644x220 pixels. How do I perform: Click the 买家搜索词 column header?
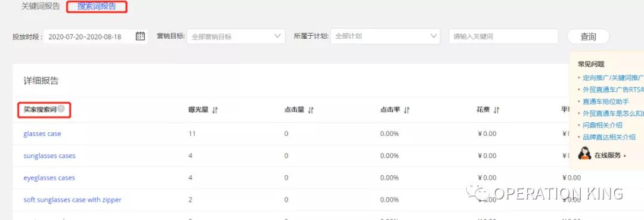pyautogui.click(x=40, y=109)
